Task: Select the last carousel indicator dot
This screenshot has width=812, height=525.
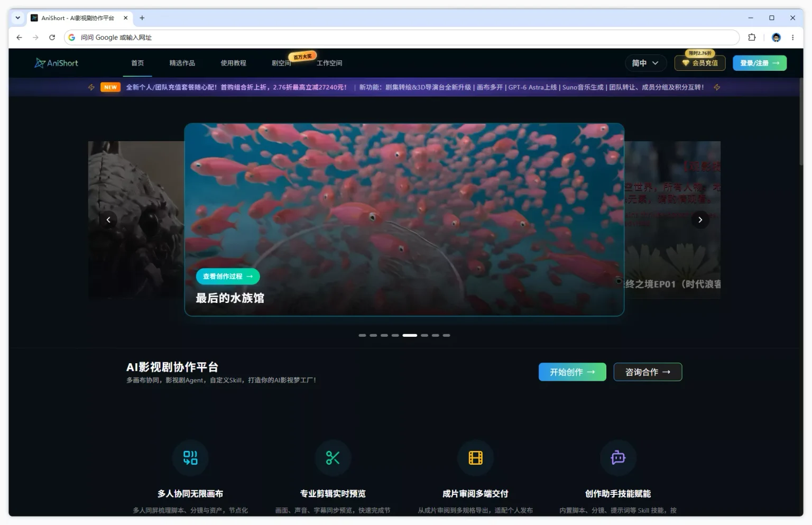Action: [447, 335]
